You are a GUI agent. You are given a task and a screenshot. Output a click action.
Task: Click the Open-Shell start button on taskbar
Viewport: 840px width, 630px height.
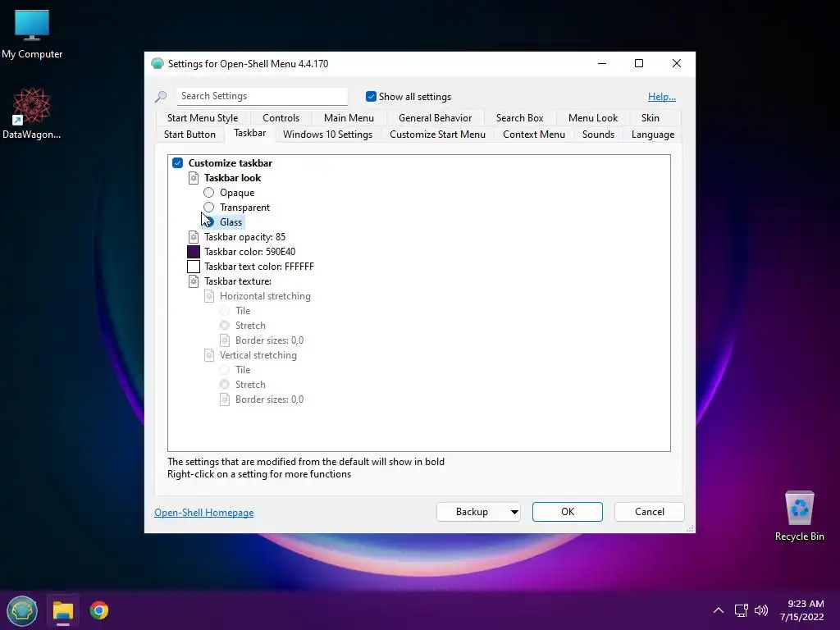pos(22,610)
